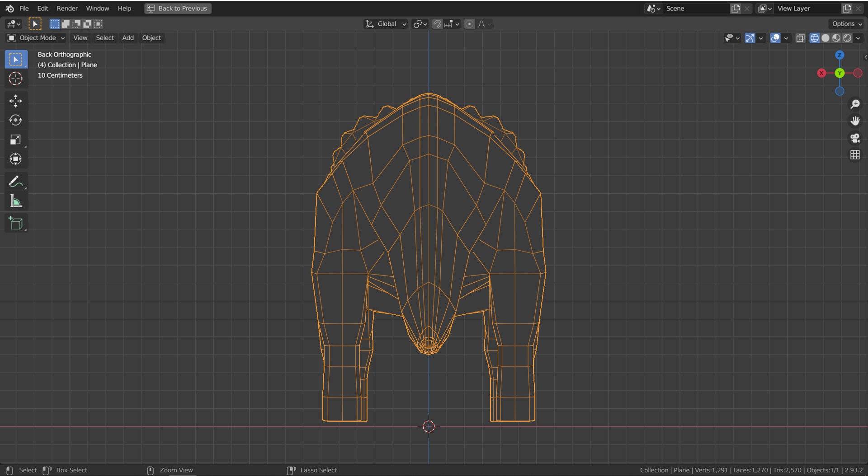Choose the Annotate pencil tool
868x476 pixels.
16,182
